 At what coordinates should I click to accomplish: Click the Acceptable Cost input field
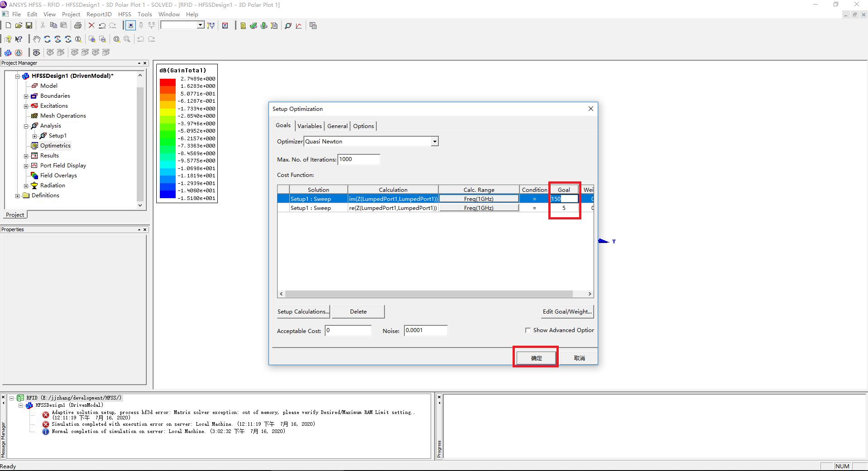pos(348,331)
